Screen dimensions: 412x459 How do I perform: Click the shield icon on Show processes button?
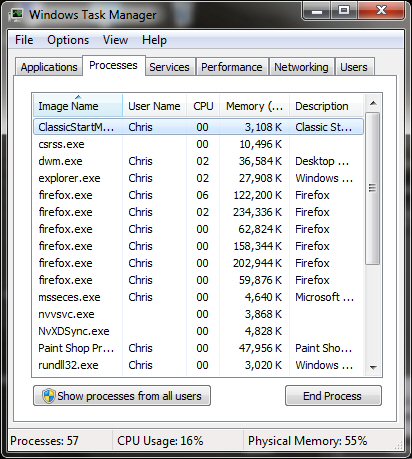[49, 396]
